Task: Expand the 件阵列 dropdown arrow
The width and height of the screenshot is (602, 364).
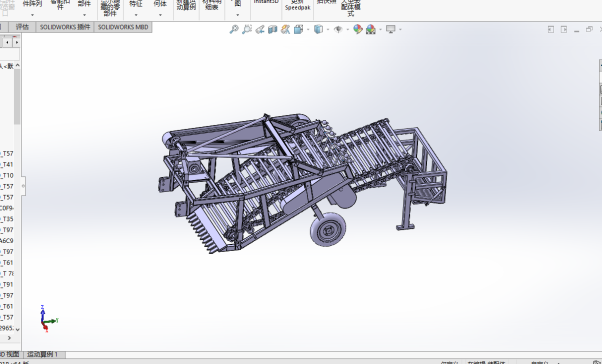Action: pyautogui.click(x=32, y=15)
